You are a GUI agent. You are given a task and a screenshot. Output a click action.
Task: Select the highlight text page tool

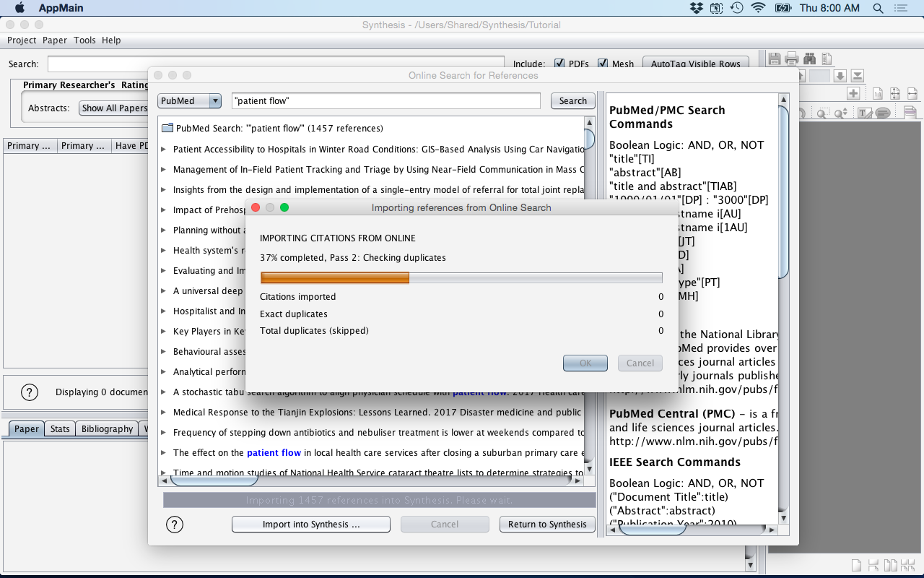click(910, 113)
